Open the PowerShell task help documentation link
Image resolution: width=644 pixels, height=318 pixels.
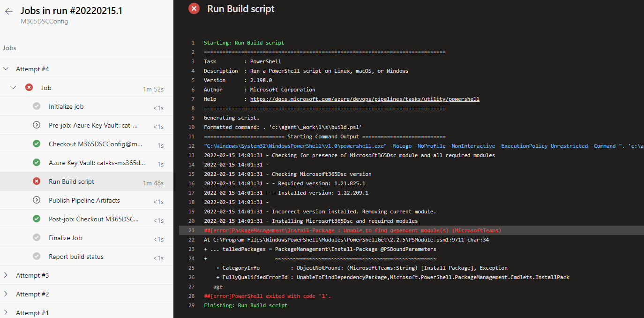365,98
